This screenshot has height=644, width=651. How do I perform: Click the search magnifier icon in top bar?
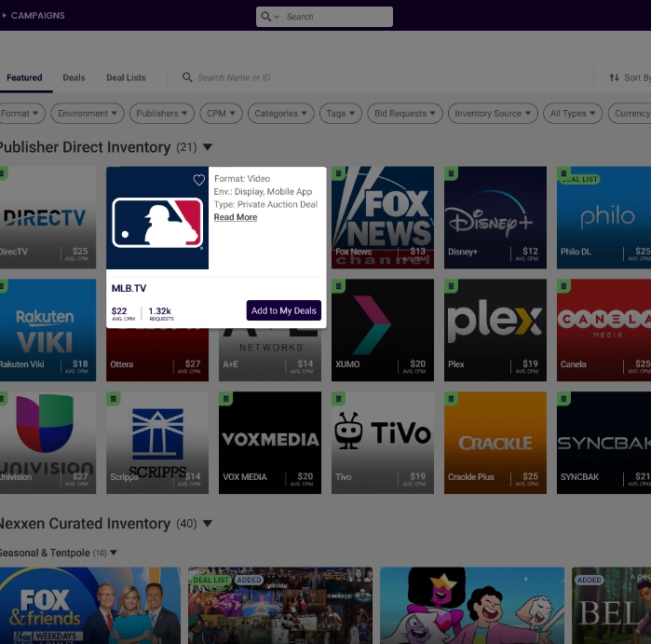pos(265,17)
